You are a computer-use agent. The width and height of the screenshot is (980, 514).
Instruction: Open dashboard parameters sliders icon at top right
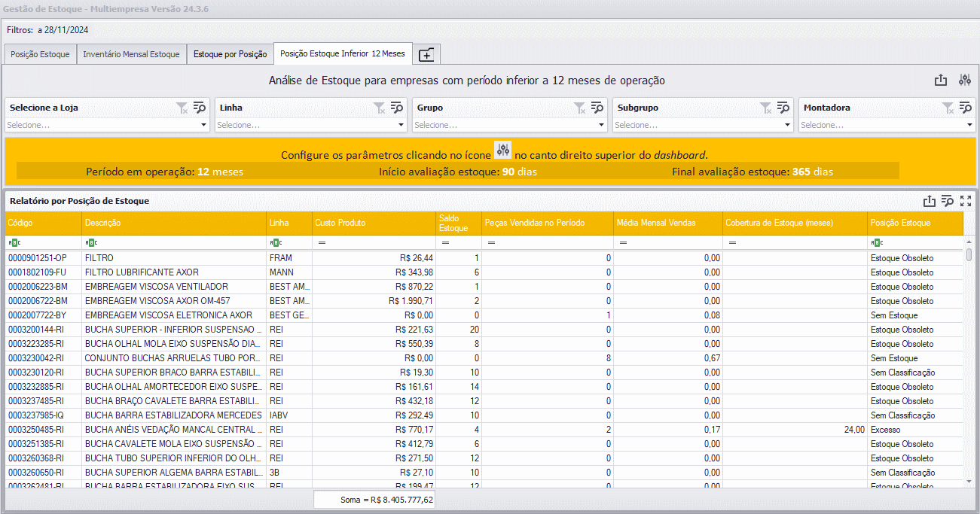(965, 81)
